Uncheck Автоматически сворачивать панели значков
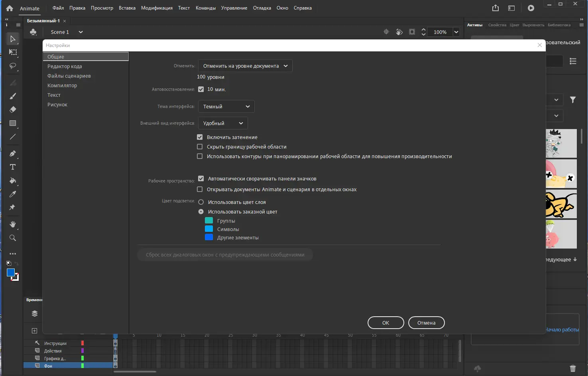Viewport: 588px width, 376px height. click(x=201, y=178)
